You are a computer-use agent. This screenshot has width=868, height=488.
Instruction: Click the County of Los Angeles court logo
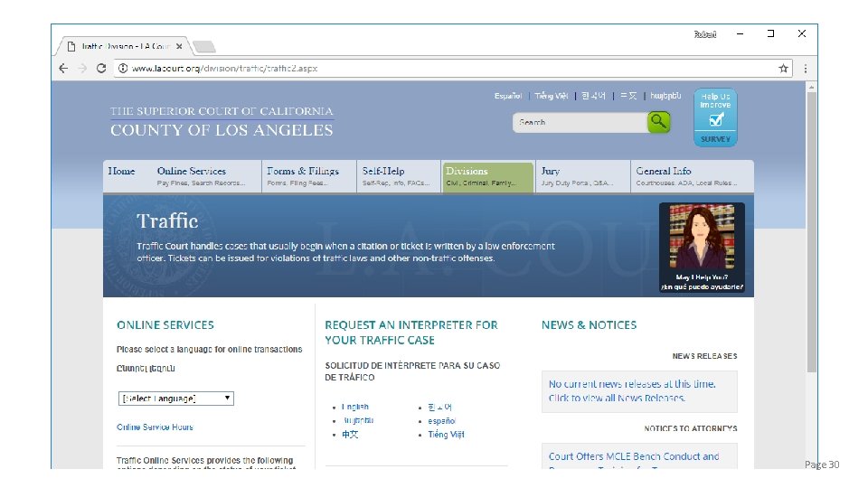pyautogui.click(x=222, y=121)
